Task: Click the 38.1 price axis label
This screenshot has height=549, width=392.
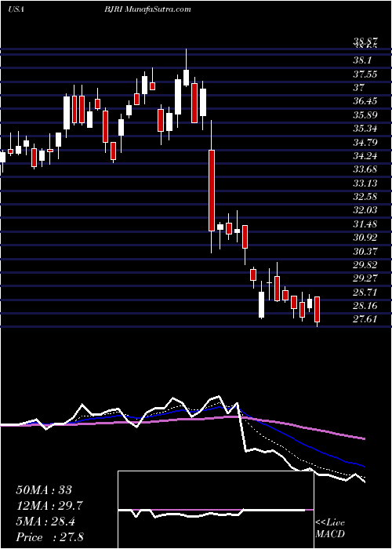Action: pos(363,60)
